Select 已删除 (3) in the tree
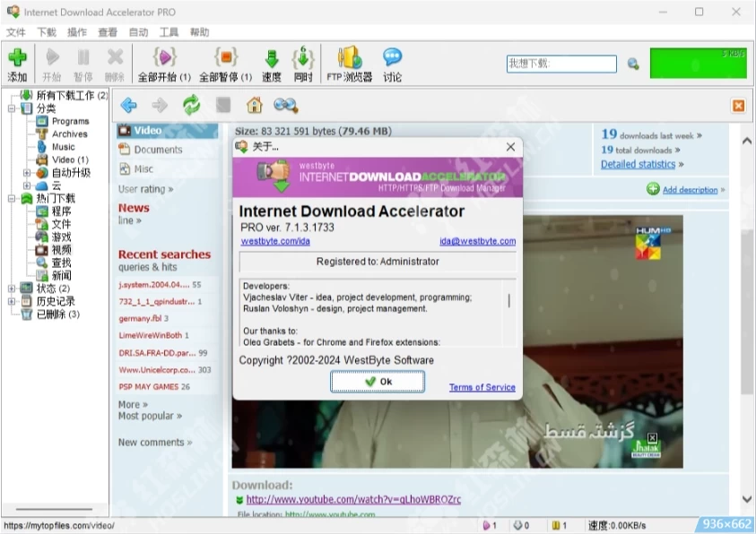Image resolution: width=756 pixels, height=534 pixels. point(58,314)
